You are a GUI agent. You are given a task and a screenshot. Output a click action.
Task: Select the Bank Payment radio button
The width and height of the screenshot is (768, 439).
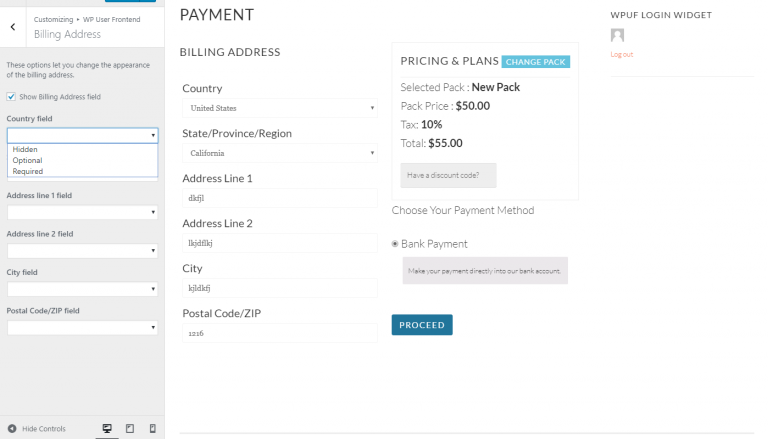pos(395,244)
